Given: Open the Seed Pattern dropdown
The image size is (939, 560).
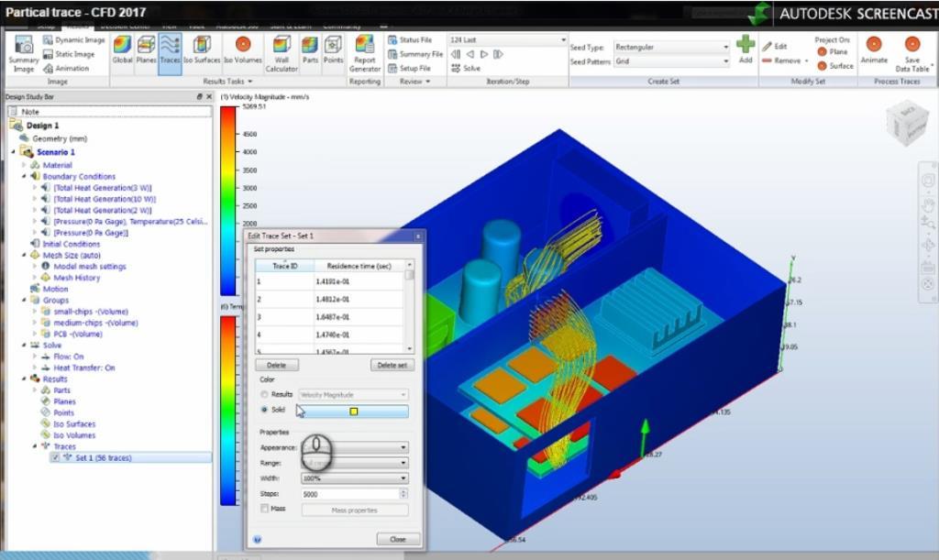Looking at the screenshot, I should pyautogui.click(x=671, y=61).
